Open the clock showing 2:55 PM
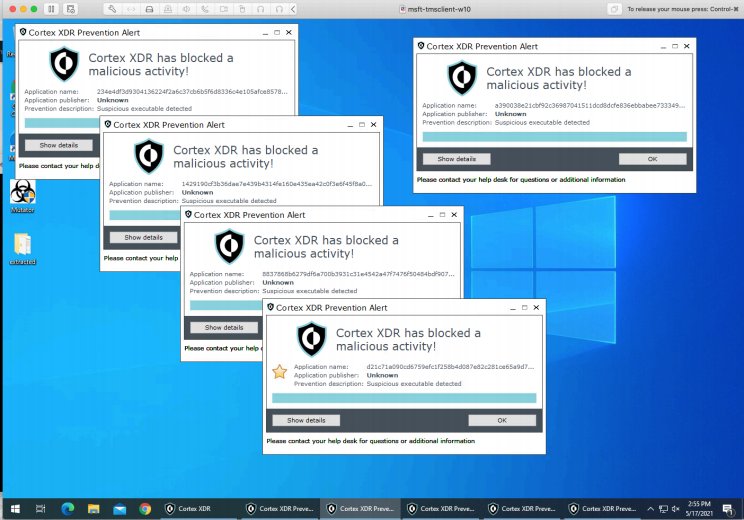The height and width of the screenshot is (520, 744). point(699,508)
